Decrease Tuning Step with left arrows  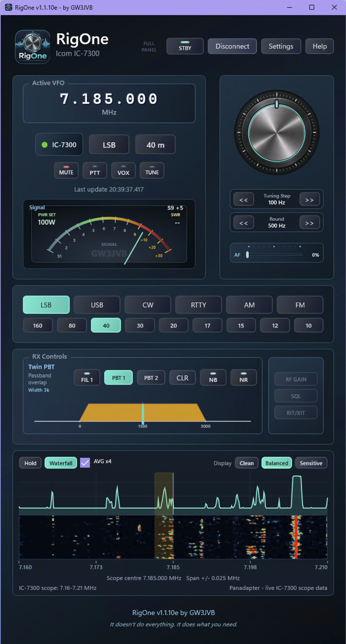pyautogui.click(x=243, y=200)
